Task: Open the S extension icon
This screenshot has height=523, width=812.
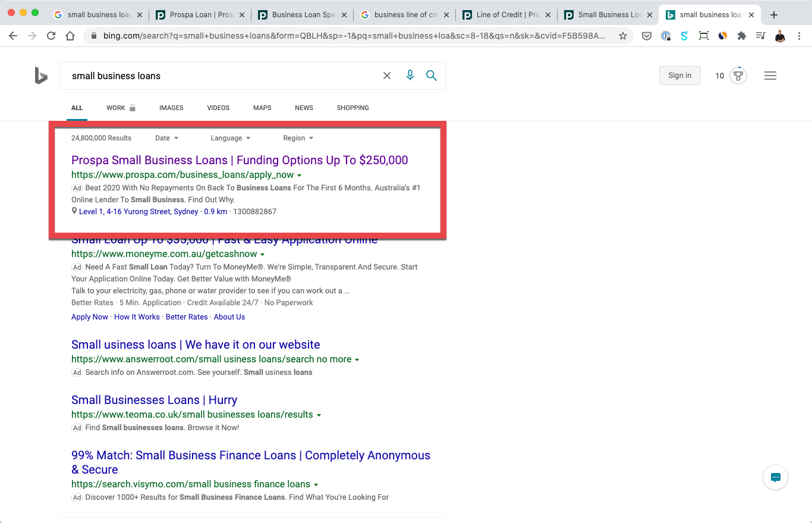Action: [x=684, y=36]
